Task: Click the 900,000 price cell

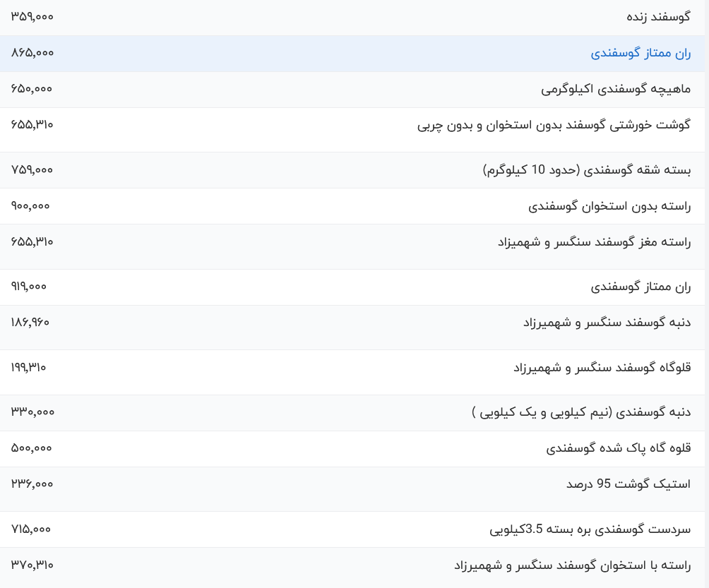Action: 31,205
